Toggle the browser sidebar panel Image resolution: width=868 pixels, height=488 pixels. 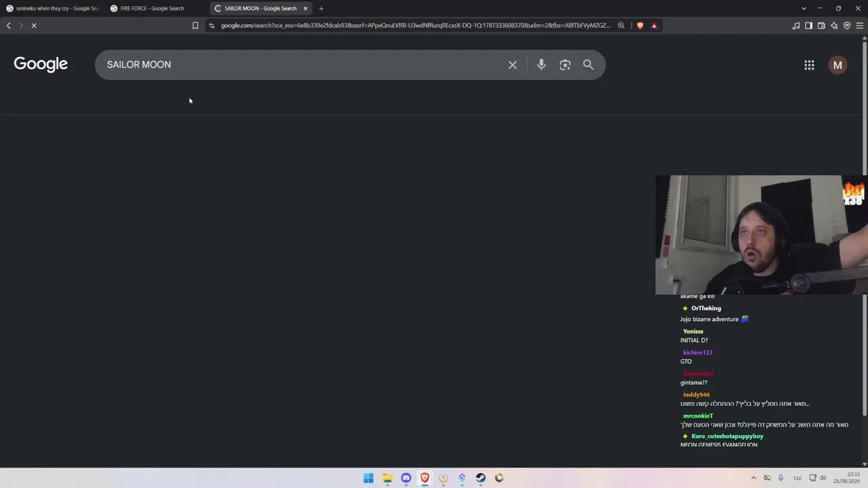808,26
